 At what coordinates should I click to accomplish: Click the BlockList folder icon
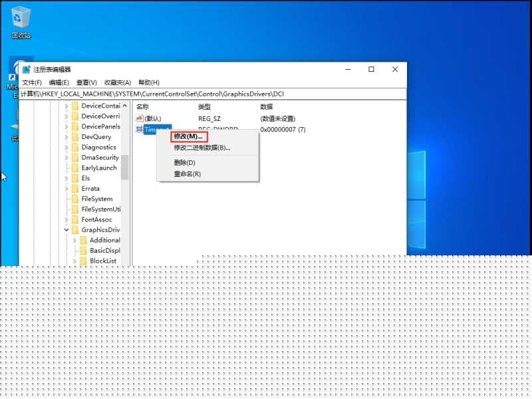(x=84, y=261)
